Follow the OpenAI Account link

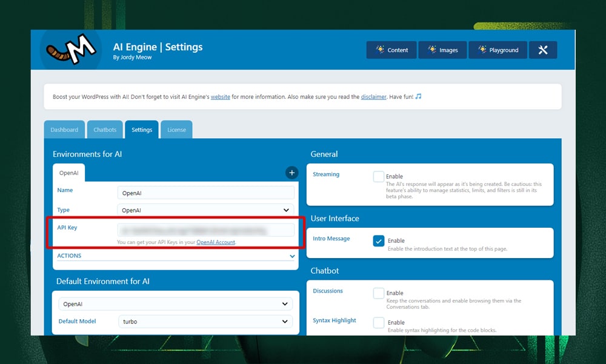coord(215,242)
